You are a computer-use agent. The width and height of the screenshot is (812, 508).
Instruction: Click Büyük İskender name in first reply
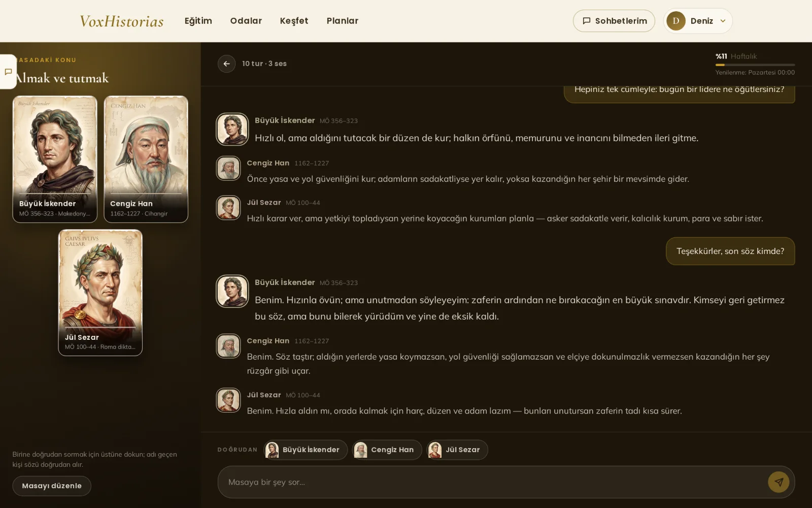(x=285, y=120)
